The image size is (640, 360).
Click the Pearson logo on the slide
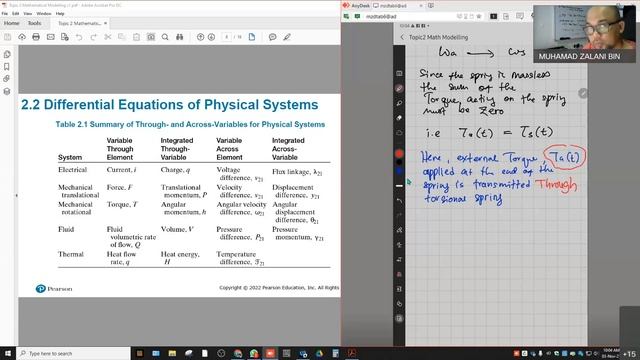point(54,289)
